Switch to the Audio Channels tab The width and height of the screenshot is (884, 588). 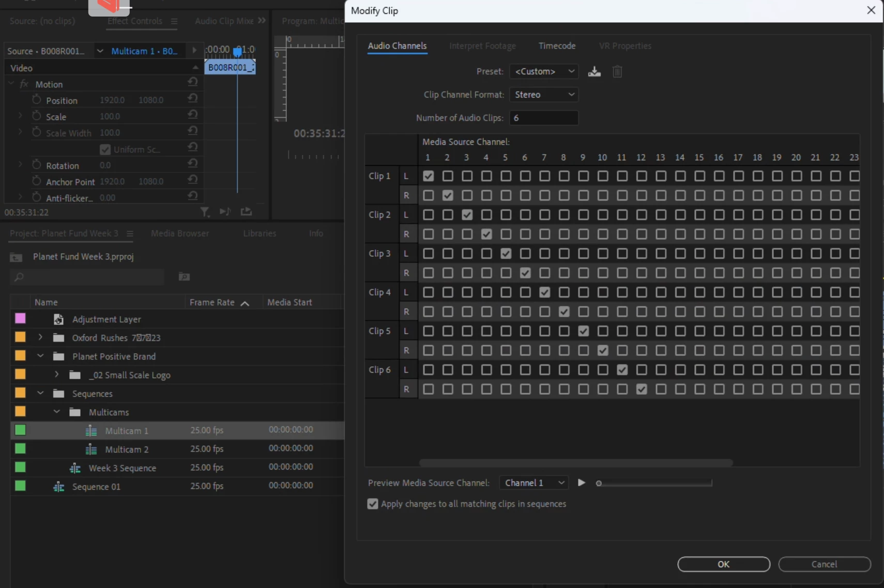[397, 46]
